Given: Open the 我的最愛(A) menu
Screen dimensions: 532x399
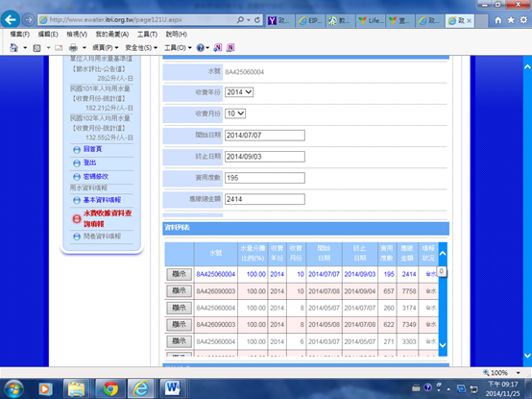Looking at the screenshot, I should [x=112, y=35].
